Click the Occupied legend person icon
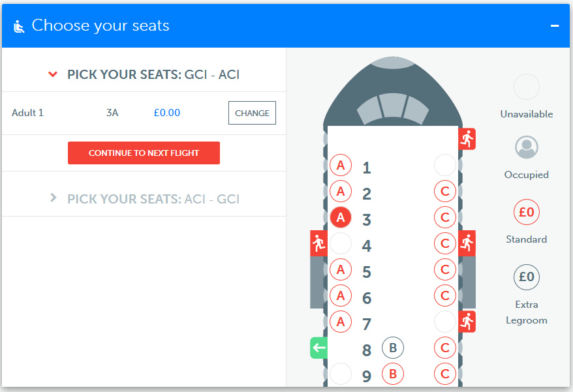Image resolution: width=573 pixels, height=392 pixels. pyautogui.click(x=527, y=147)
